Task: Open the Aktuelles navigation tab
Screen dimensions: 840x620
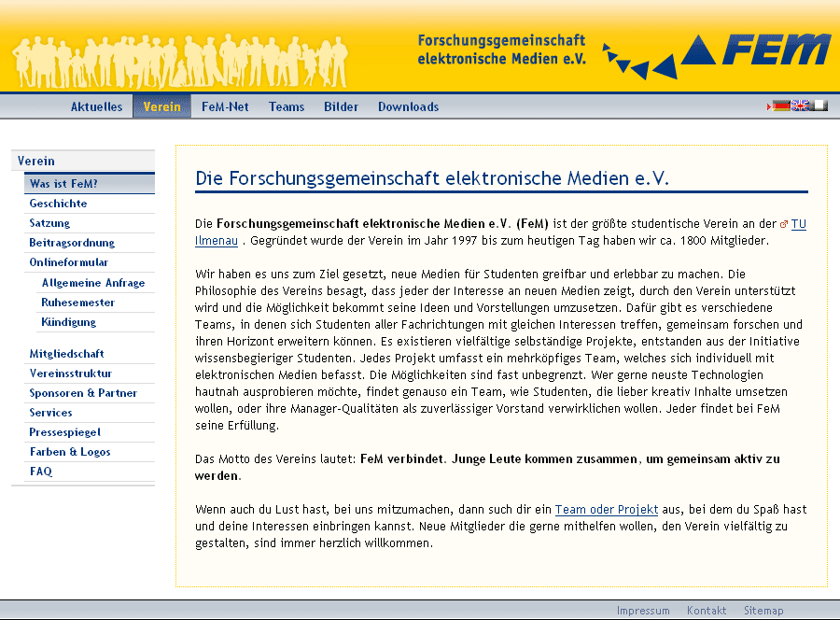Action: (x=96, y=106)
